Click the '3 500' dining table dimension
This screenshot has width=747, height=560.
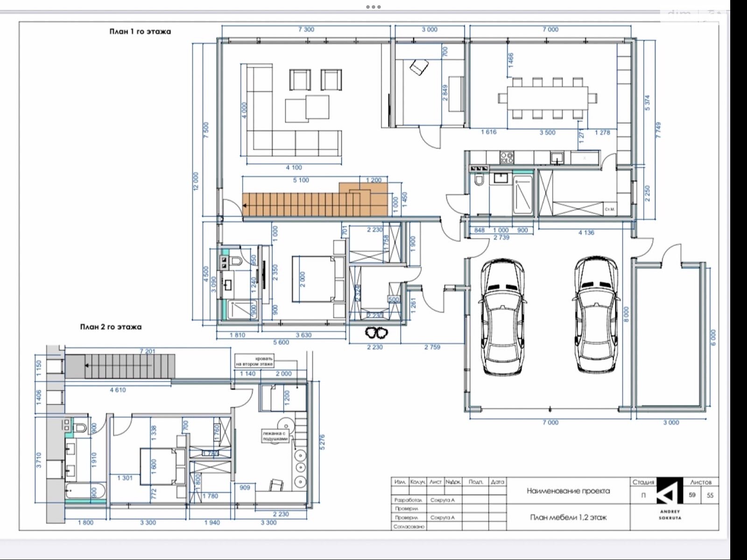point(547,133)
